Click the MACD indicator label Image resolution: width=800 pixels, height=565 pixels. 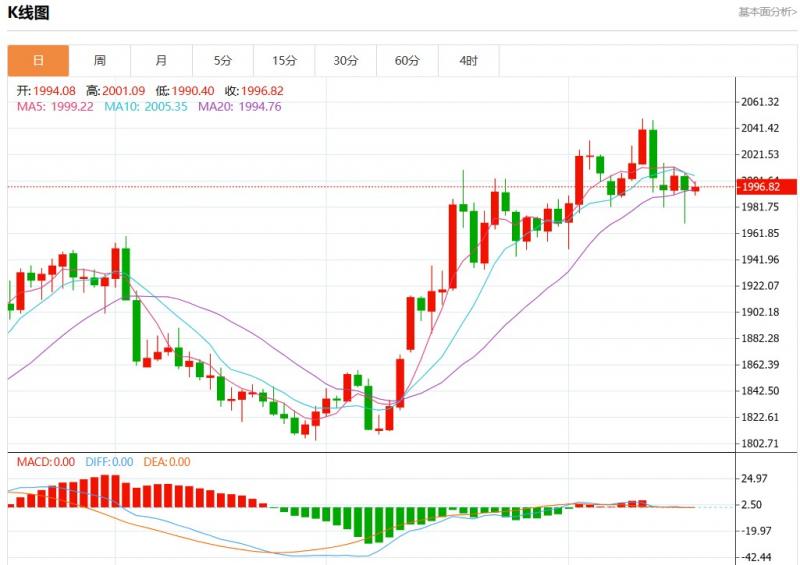47,462
